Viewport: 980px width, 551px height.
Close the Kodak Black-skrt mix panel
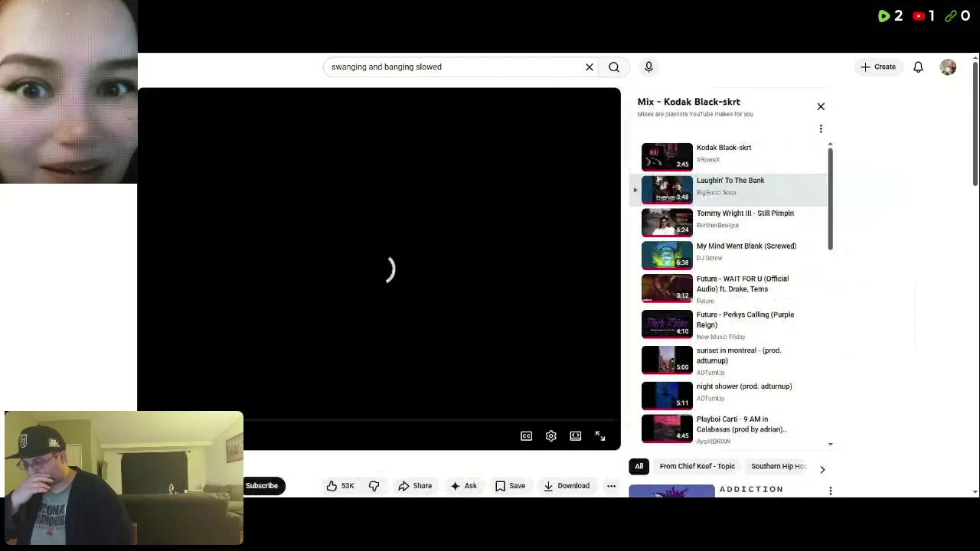tap(821, 106)
